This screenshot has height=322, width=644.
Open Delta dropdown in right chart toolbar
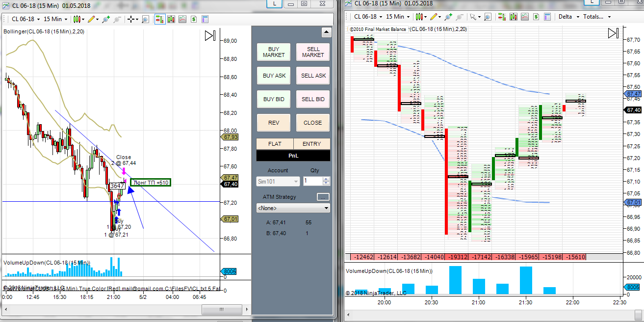coord(568,16)
